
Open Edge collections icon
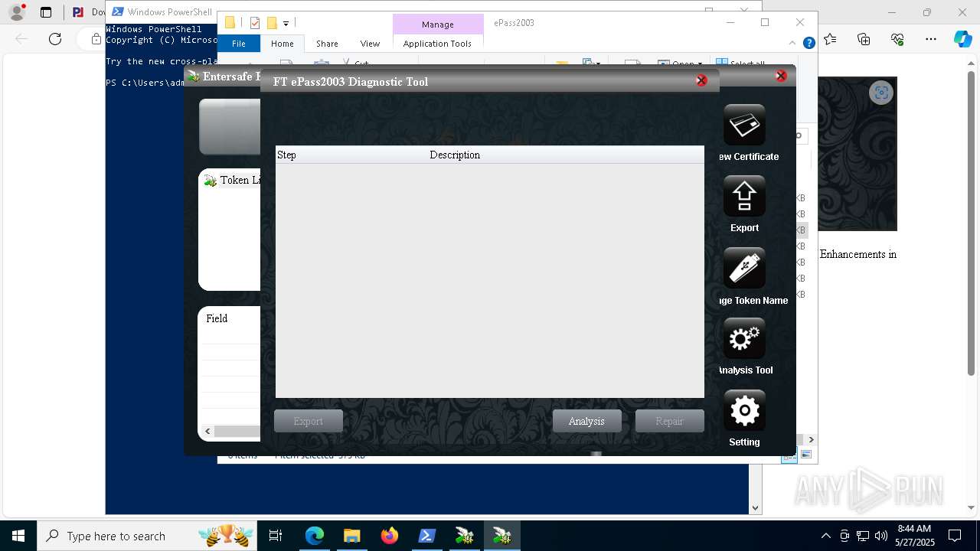[x=864, y=39]
